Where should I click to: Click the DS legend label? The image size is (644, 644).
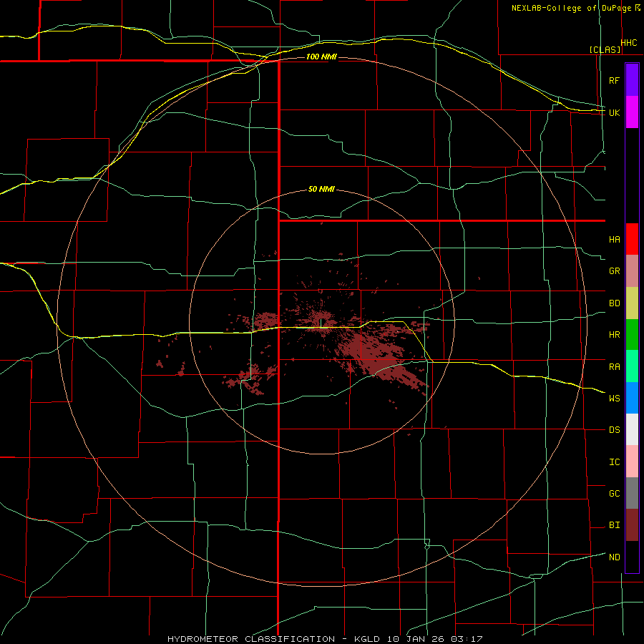tap(614, 429)
